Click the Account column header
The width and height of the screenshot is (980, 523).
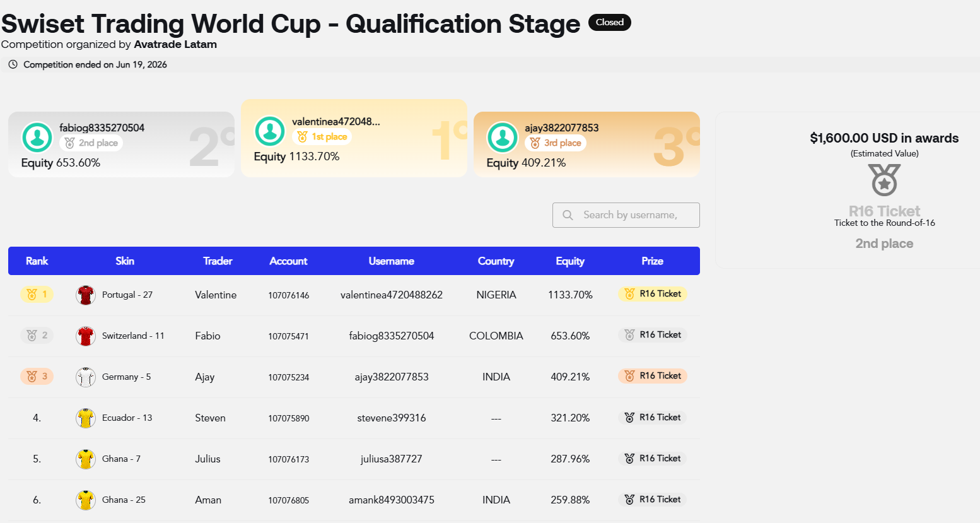(288, 261)
